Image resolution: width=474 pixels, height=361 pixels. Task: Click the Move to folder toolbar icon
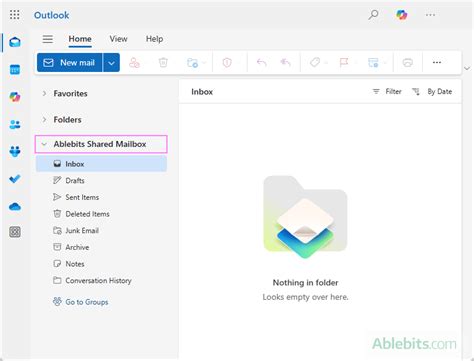tap(192, 62)
